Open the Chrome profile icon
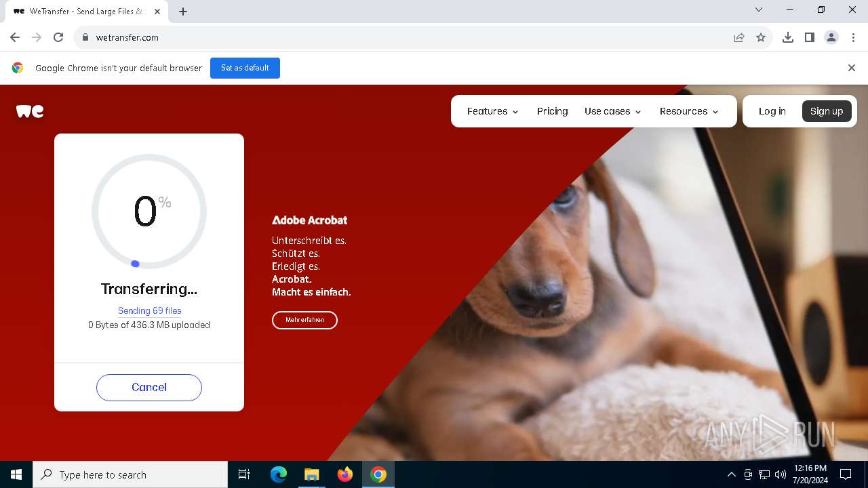Screen dimensions: 868x488 (x=831, y=37)
